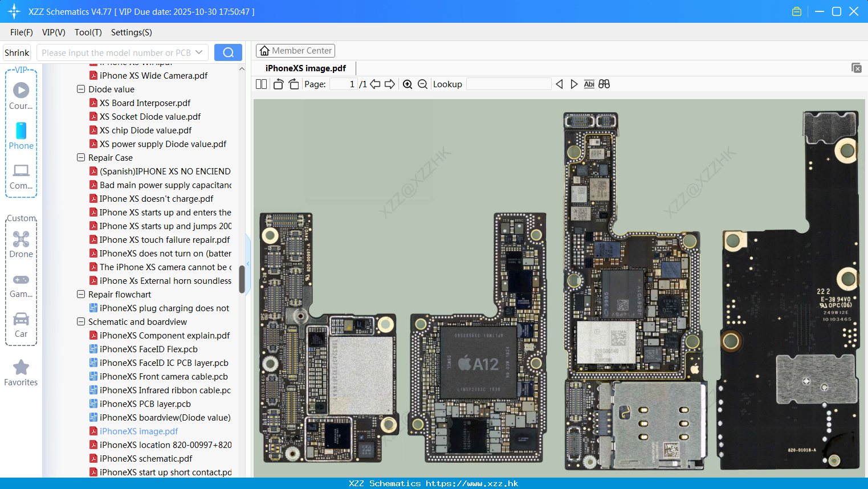The height and width of the screenshot is (489, 868).
Task: Click the page number field
Action: [x=344, y=84]
